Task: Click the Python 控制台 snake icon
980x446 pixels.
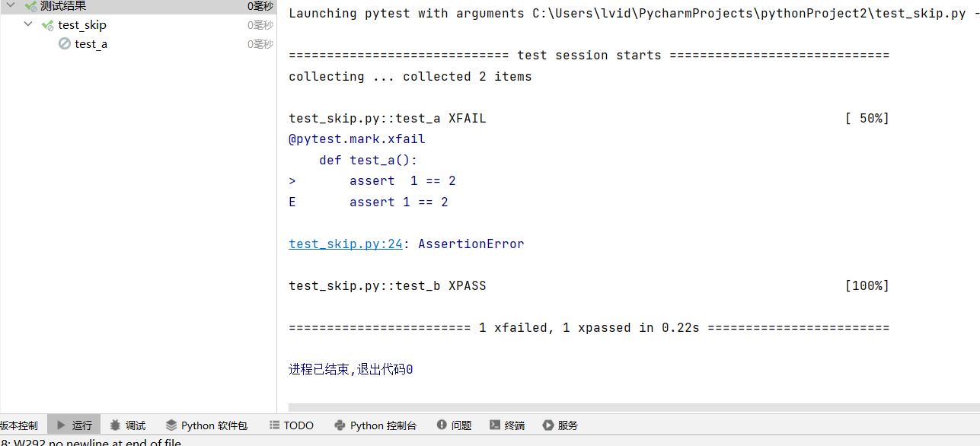Action: [x=340, y=425]
